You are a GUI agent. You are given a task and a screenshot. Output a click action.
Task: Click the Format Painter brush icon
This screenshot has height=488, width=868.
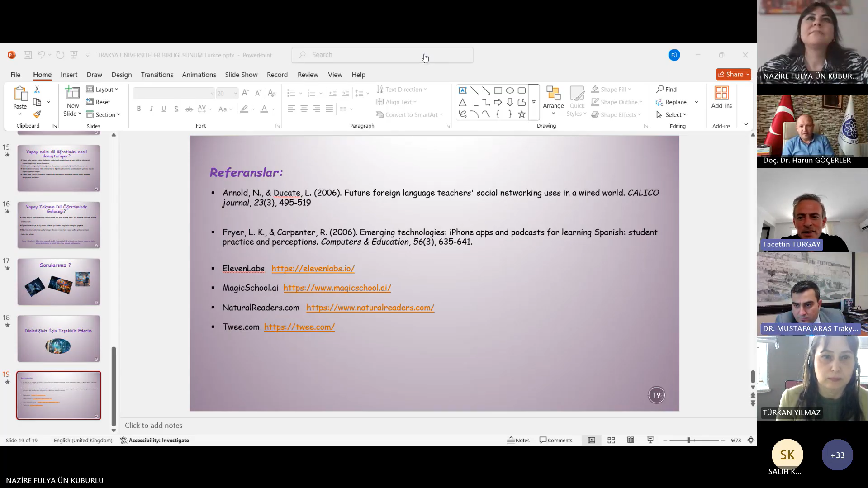click(x=37, y=114)
